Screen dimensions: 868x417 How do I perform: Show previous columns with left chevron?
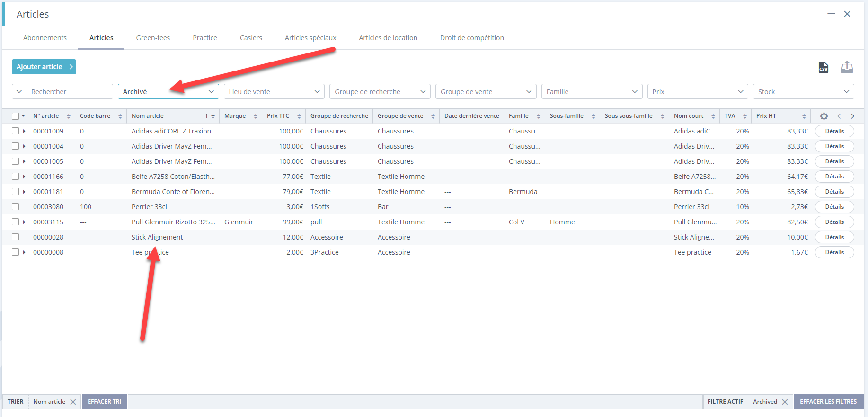pos(839,116)
